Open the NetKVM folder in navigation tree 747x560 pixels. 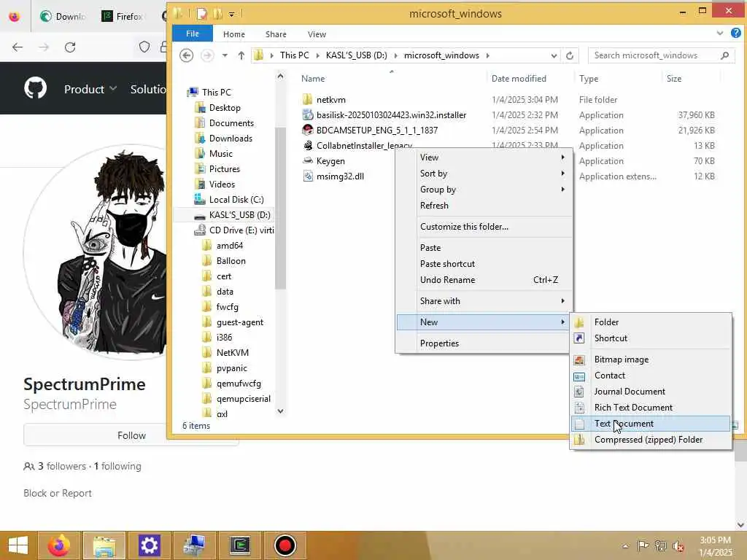tap(233, 353)
